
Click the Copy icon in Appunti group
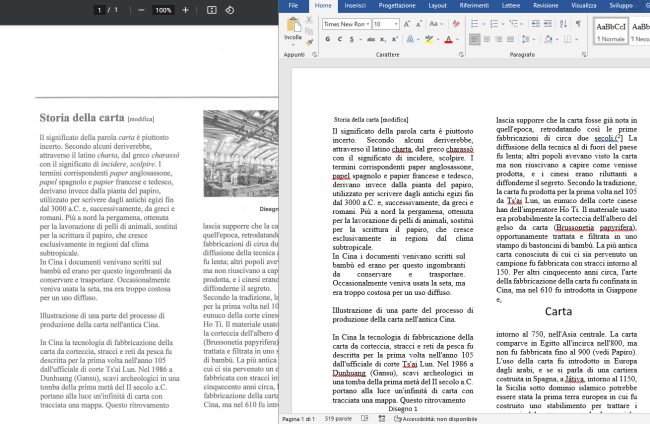point(309,31)
